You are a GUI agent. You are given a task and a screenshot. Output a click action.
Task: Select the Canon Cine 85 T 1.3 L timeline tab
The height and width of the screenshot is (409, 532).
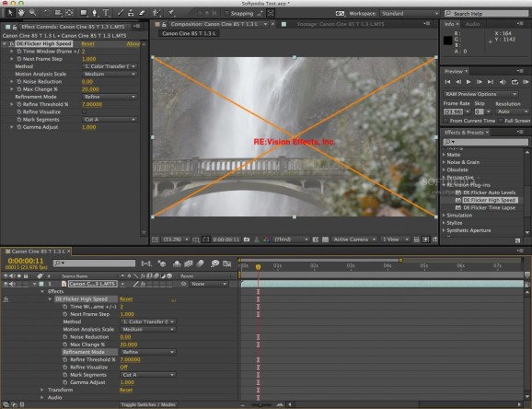pos(38,251)
